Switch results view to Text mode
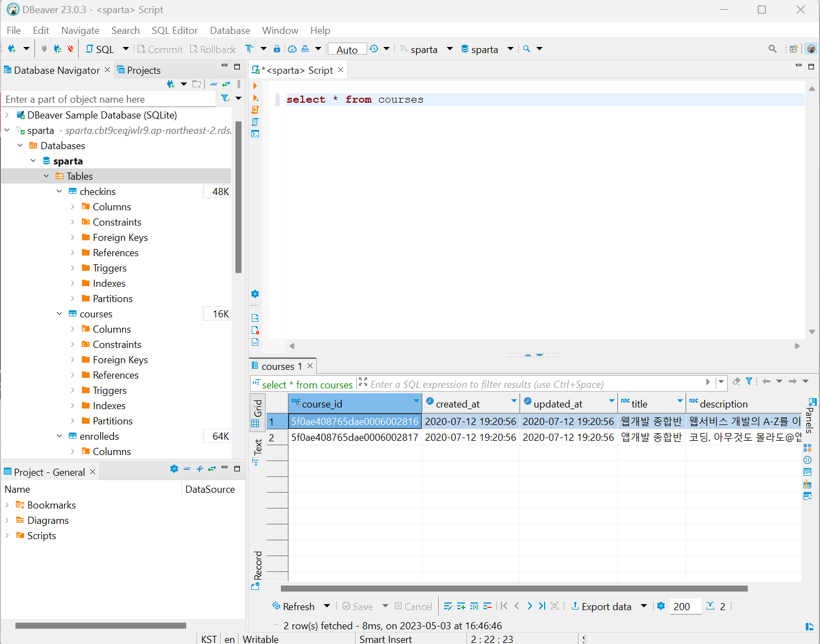This screenshot has height=644, width=820. click(256, 452)
